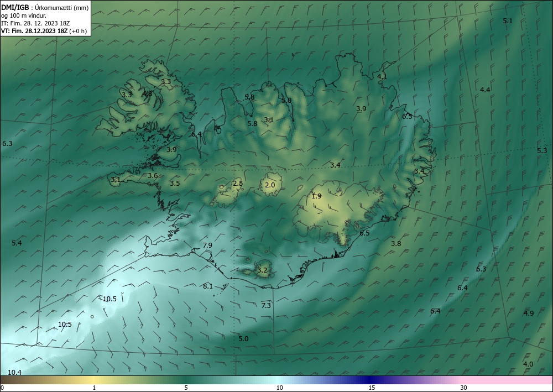Click the 8.1 value off the south coast
The width and height of the screenshot is (553, 392).
coord(208,286)
